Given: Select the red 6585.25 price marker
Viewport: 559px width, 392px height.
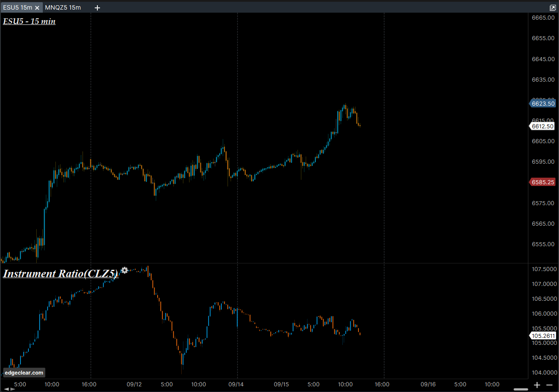Looking at the screenshot, I should click(x=543, y=182).
